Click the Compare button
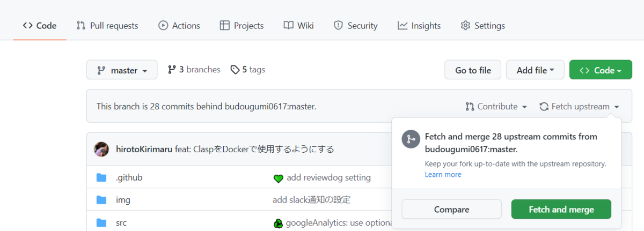The width and height of the screenshot is (644, 231). (x=451, y=210)
